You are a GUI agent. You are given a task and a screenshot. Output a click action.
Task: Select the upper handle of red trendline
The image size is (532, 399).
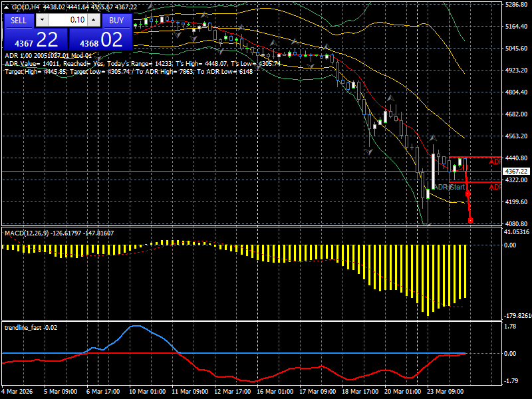pyautogui.click(x=468, y=194)
